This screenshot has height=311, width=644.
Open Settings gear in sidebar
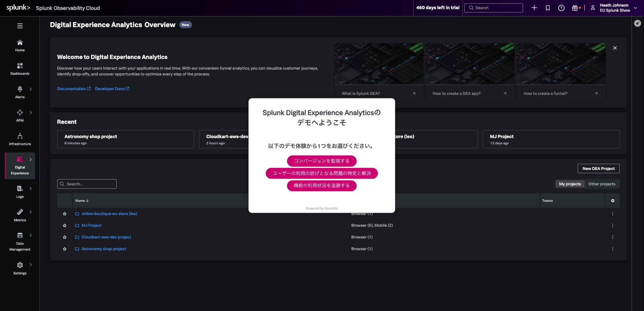tap(20, 265)
